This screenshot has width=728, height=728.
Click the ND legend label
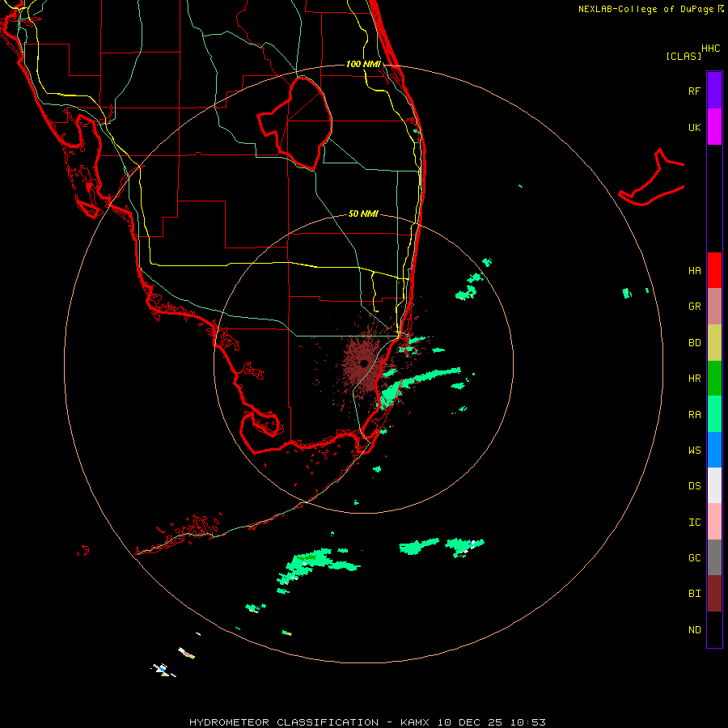coord(694,629)
